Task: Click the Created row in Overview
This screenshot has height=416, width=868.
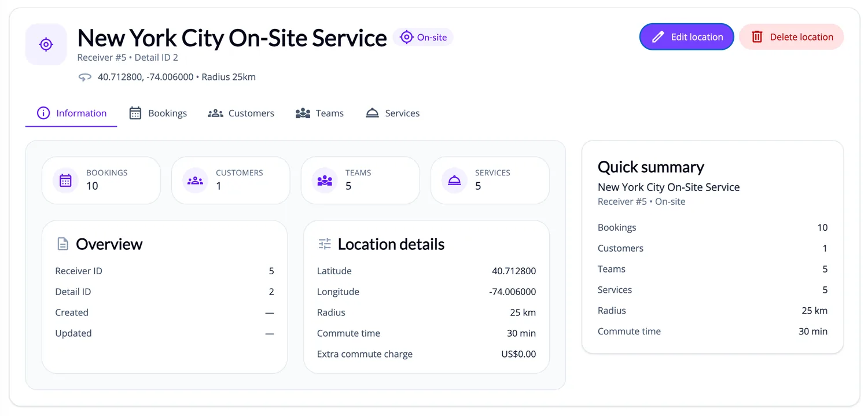Action: point(165,312)
